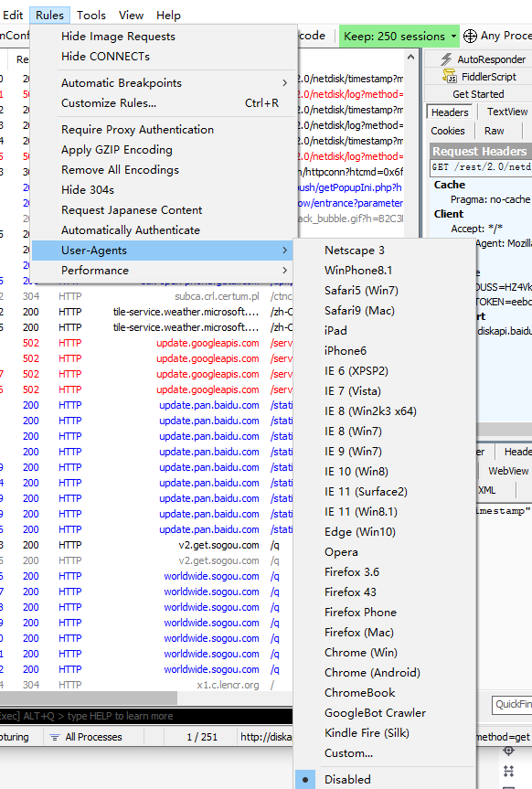Select Edge (Win10) user agent
532x789 pixels.
click(360, 532)
